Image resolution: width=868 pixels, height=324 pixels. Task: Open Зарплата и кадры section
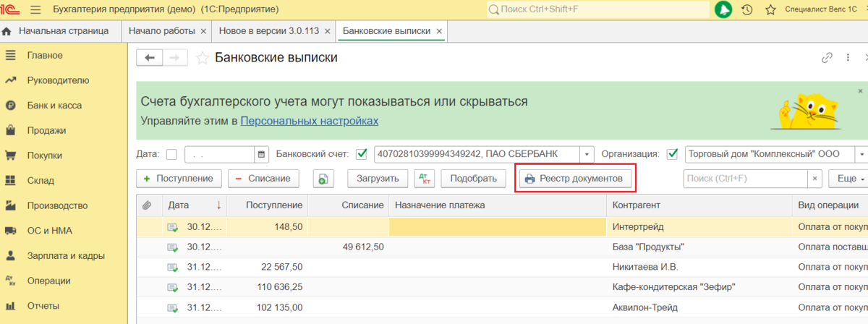point(65,256)
